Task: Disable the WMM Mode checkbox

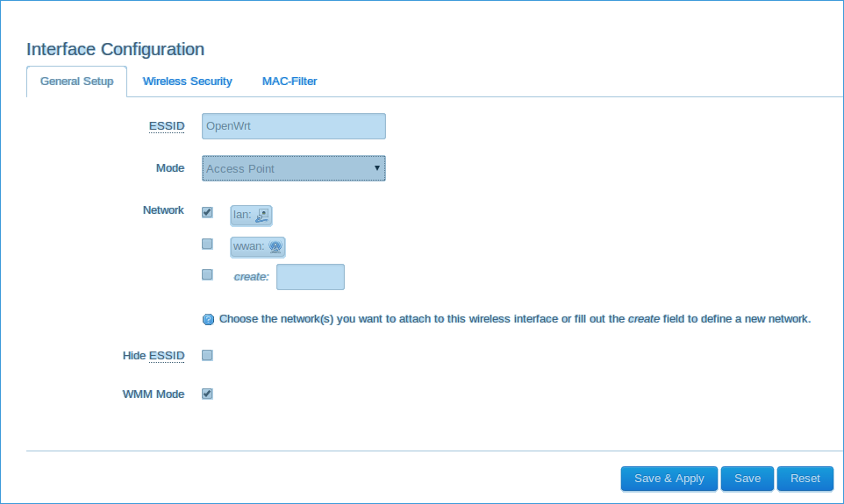Action: (207, 394)
